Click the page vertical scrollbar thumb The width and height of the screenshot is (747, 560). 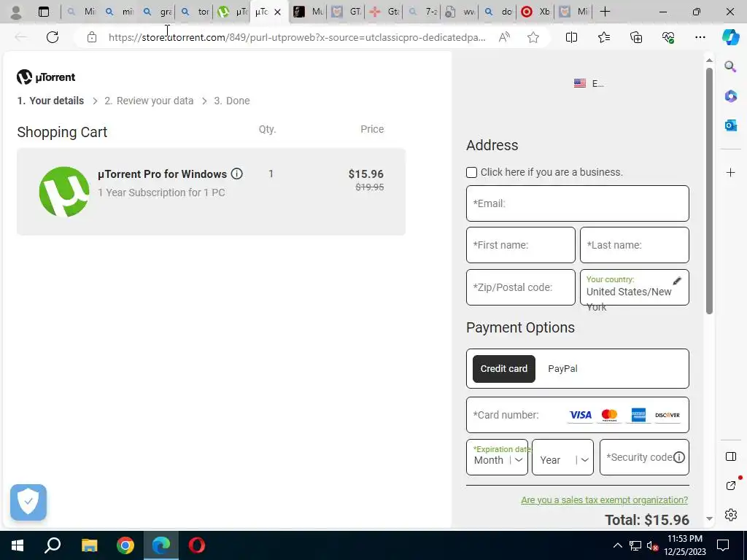tap(709, 190)
